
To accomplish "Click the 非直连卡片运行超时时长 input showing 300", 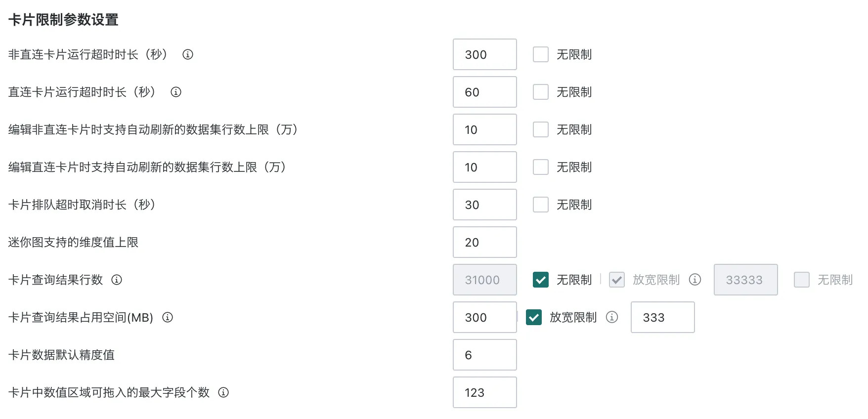I will click(x=484, y=54).
